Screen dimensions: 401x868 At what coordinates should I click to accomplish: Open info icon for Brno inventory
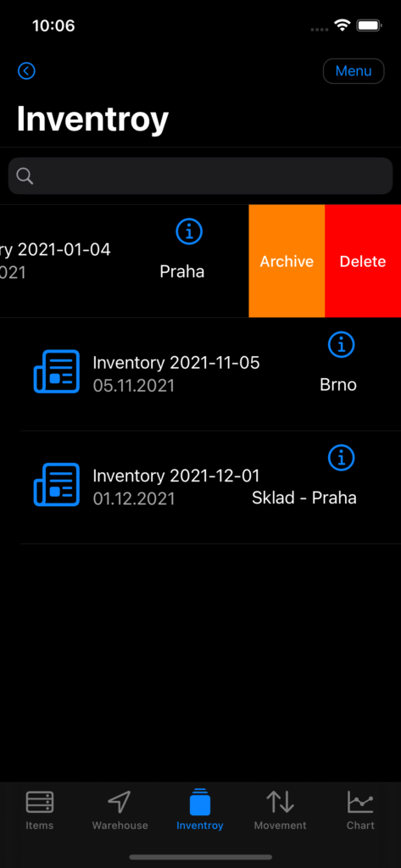point(342,345)
